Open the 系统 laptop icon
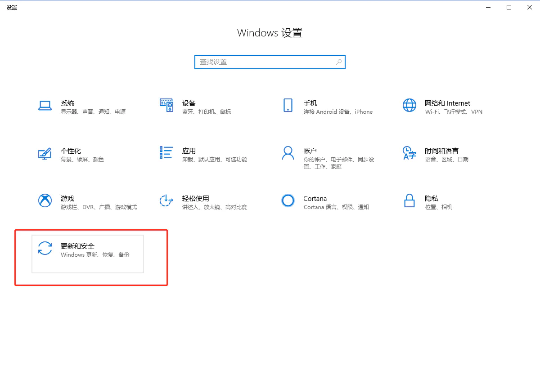 45,105
